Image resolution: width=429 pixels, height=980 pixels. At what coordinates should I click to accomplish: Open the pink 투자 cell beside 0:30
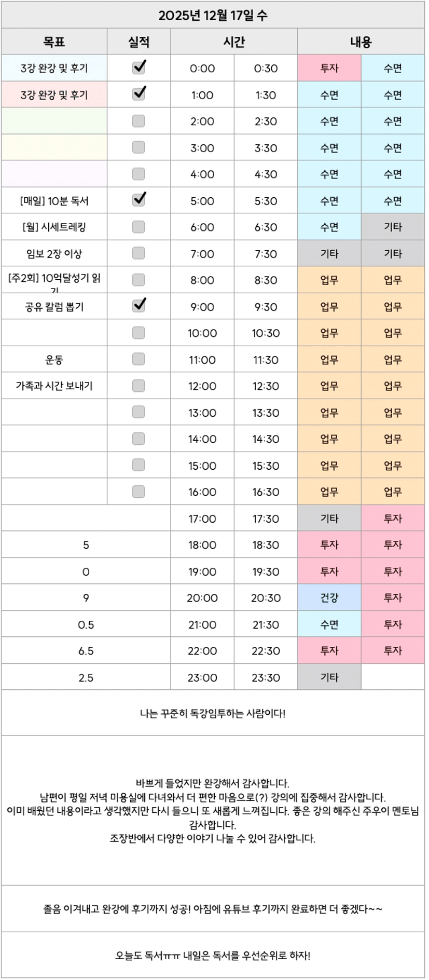tap(329, 68)
